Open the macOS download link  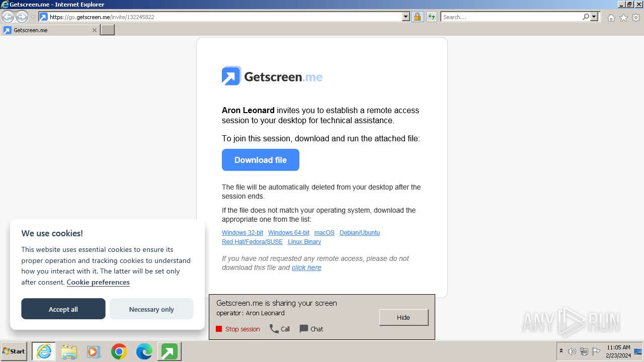pos(325,233)
